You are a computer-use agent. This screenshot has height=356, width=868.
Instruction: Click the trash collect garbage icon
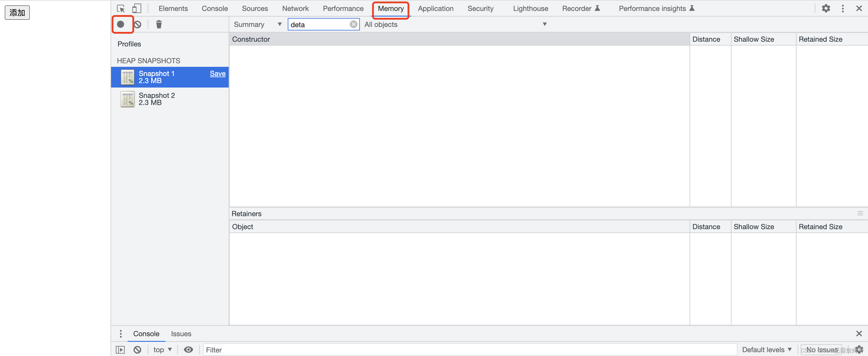[x=159, y=24]
